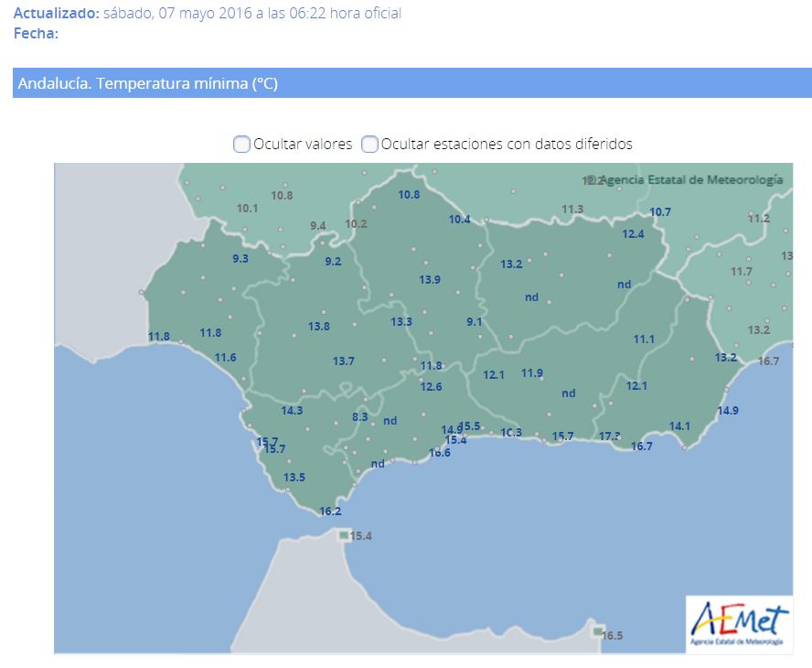Tick Ocultar estaciones con datos diferidos checkbox
This screenshot has width=812, height=668.
tap(369, 144)
